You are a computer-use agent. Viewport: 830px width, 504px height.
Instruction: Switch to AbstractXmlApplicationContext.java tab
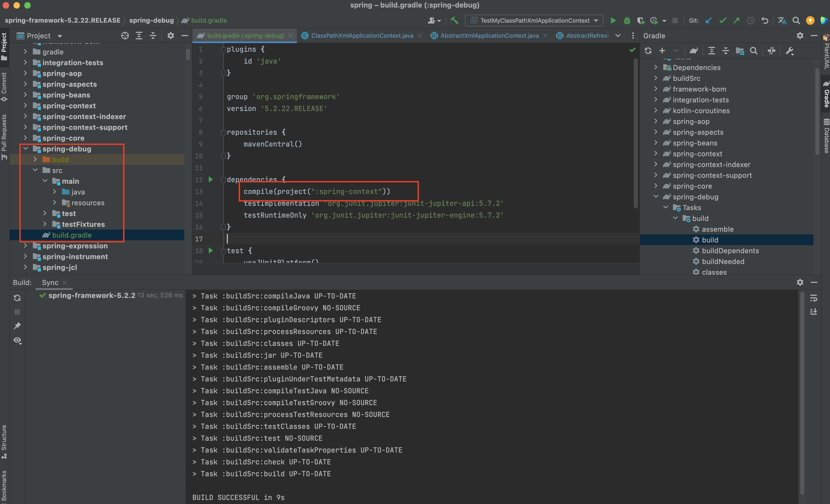coord(489,36)
